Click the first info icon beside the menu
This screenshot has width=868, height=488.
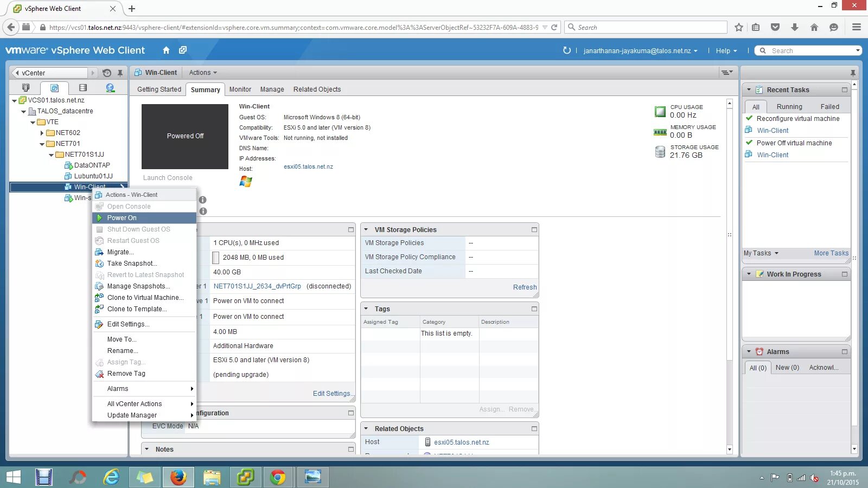(x=203, y=200)
